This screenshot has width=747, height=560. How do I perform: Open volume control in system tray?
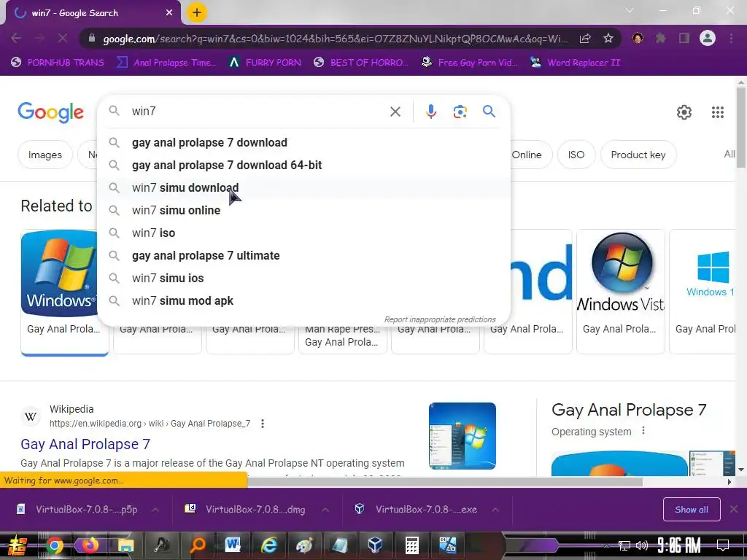pyautogui.click(x=642, y=545)
